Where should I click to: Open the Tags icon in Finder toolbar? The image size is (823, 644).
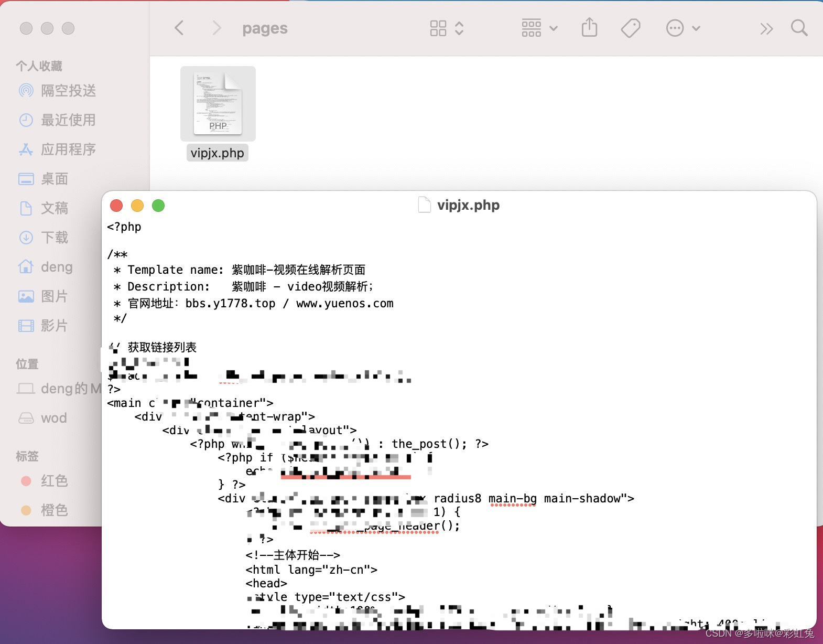point(631,28)
